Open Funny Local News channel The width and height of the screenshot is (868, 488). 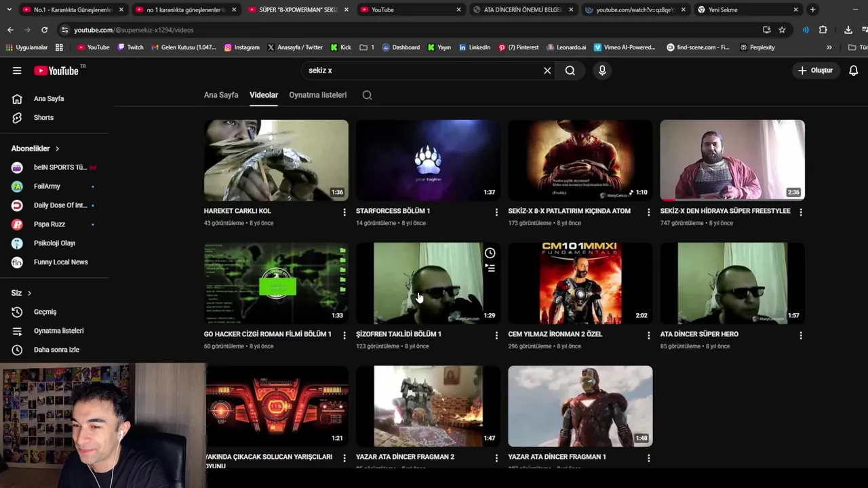click(54, 262)
